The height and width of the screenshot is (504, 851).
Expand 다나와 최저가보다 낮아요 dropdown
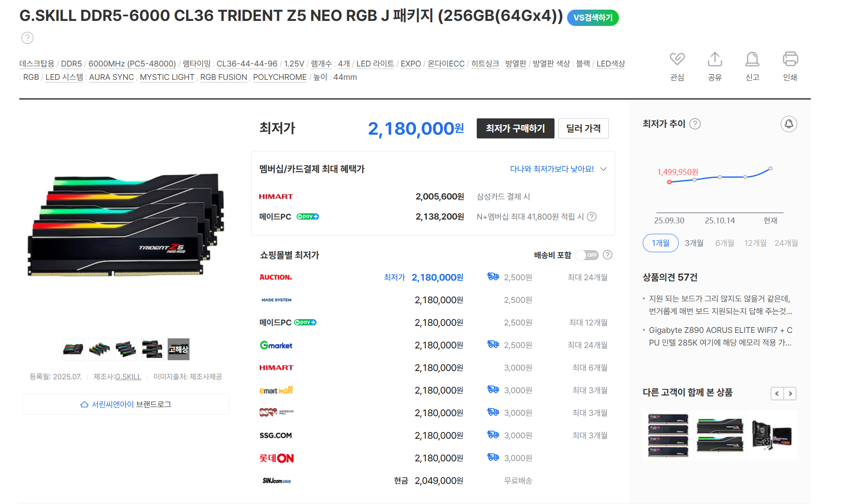click(603, 169)
